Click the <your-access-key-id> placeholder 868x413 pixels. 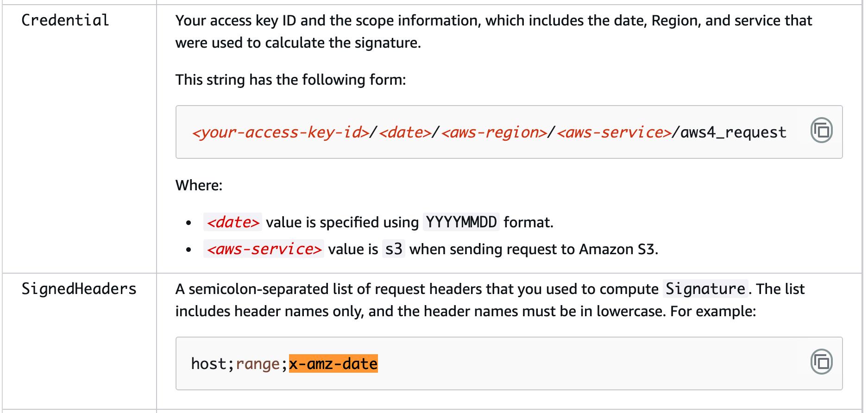tap(280, 132)
